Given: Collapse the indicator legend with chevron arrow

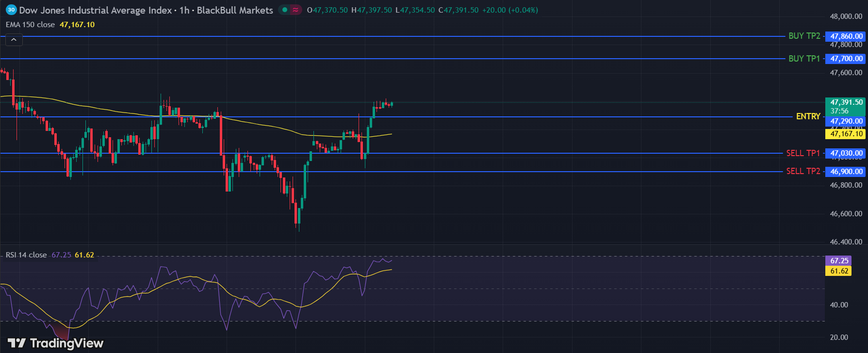Looking at the screenshot, I should tap(14, 40).
